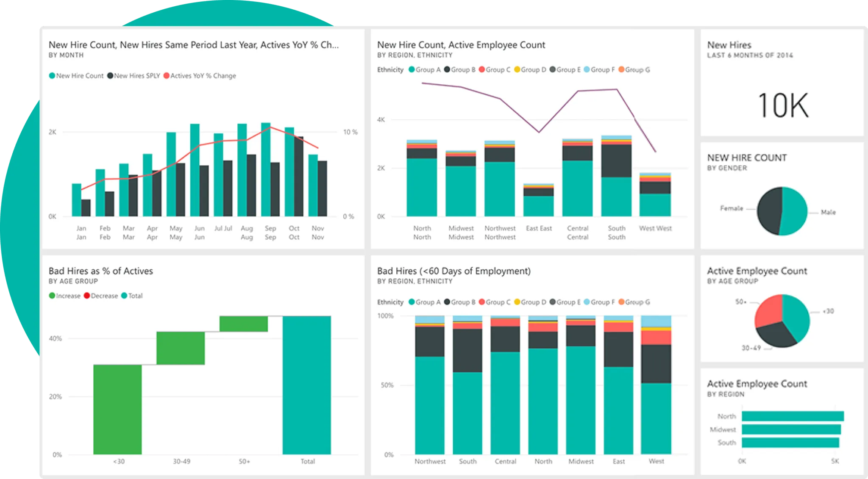Open the New Hires 10K card

coord(782,83)
